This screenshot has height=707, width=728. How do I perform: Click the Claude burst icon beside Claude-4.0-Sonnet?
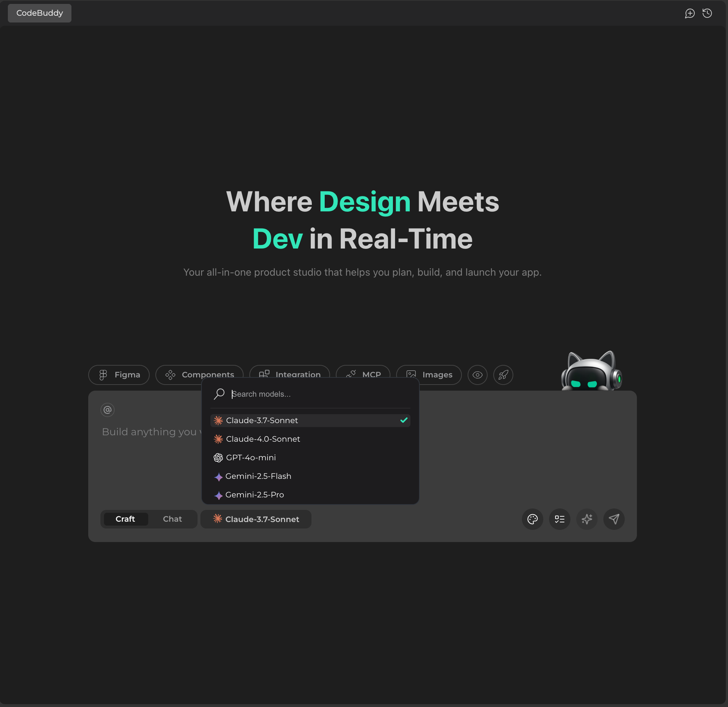218,439
